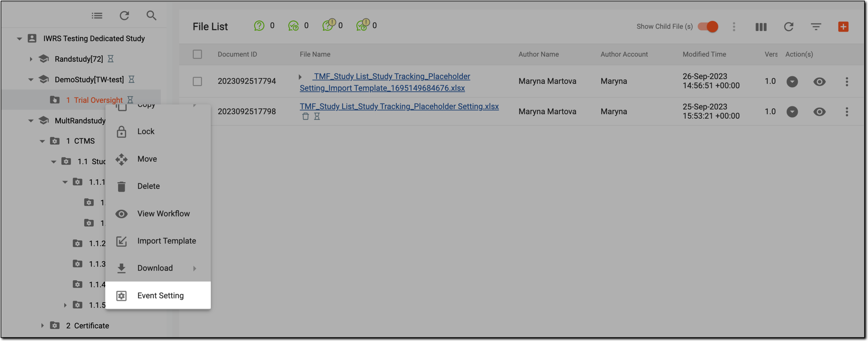Open the tree list view icon

coord(97,16)
